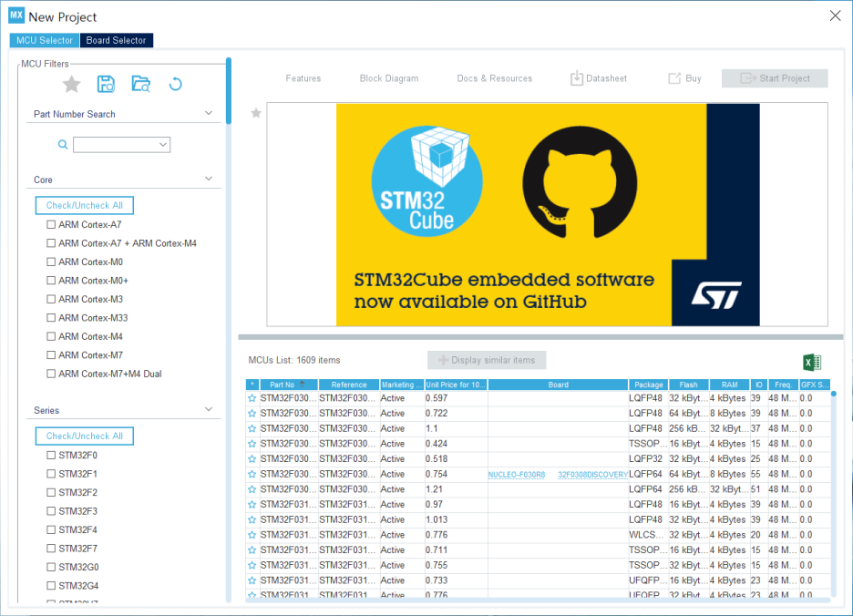Sort by the Part No column header
The width and height of the screenshot is (853, 616).
pyautogui.click(x=289, y=385)
